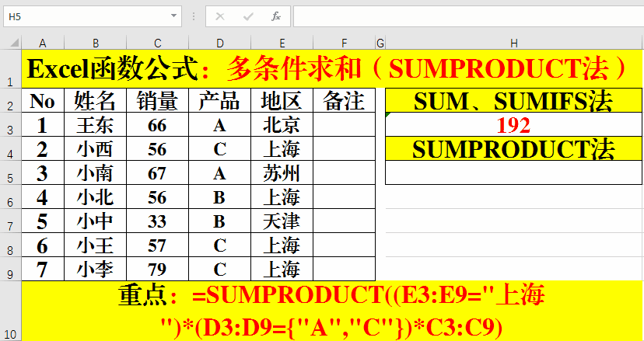644x341 pixels.
Task: Click the No cell '1' in row 3
Action: point(43,124)
